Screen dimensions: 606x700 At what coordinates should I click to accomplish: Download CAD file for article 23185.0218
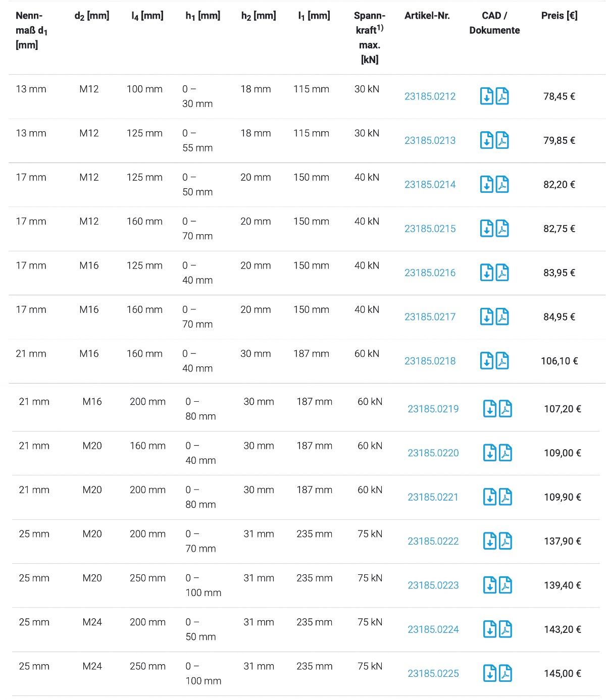click(486, 361)
